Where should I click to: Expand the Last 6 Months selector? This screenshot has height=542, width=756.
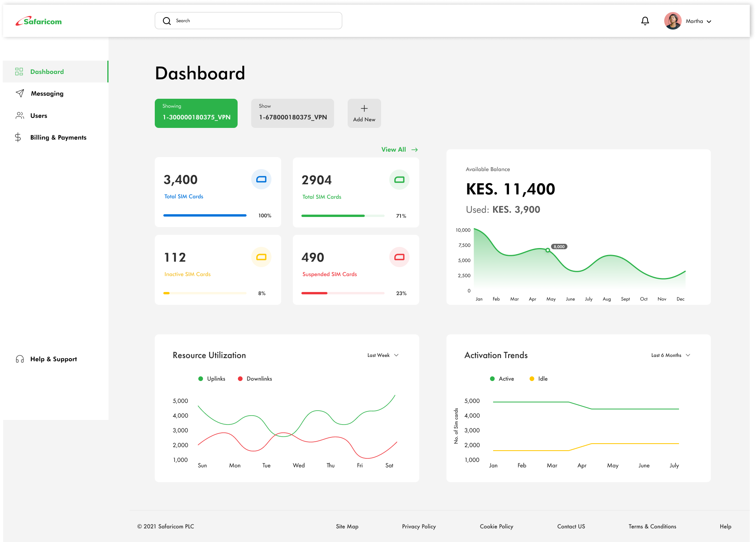[670, 355]
